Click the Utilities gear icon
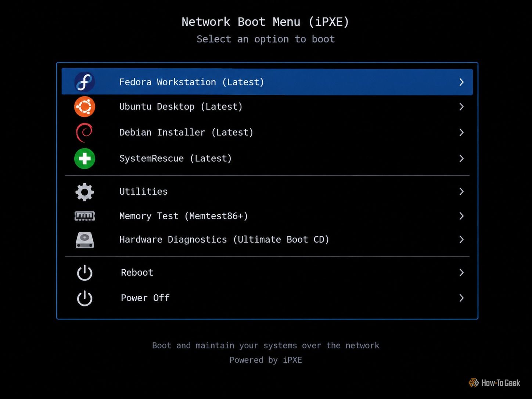The width and height of the screenshot is (532, 399). 85,192
